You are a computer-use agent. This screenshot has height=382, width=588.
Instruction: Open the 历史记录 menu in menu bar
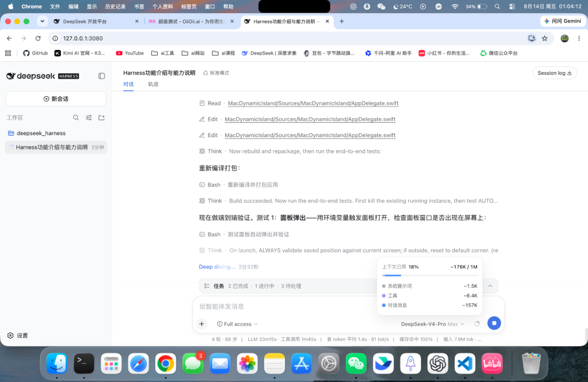coord(115,6)
